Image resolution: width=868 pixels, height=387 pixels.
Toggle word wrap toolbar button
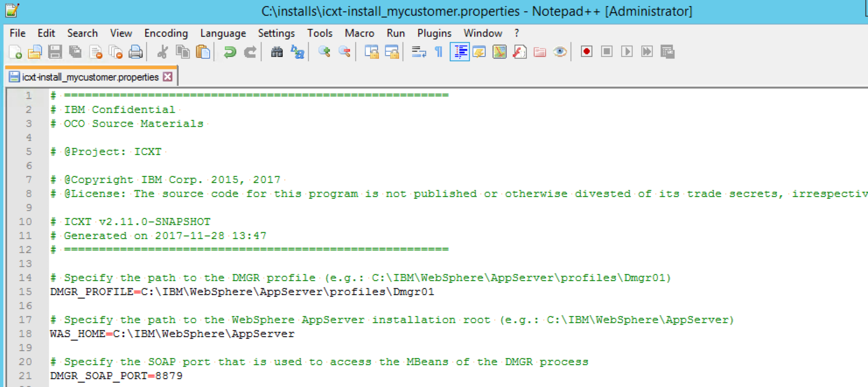[419, 52]
